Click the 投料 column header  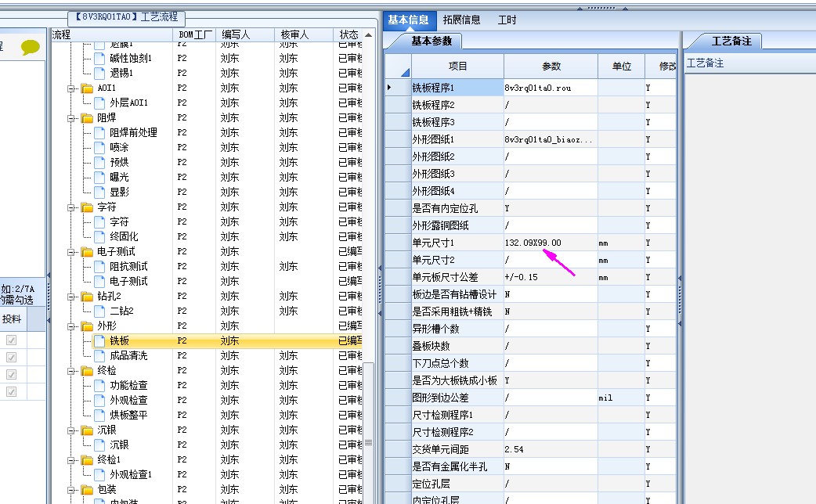coord(13,319)
